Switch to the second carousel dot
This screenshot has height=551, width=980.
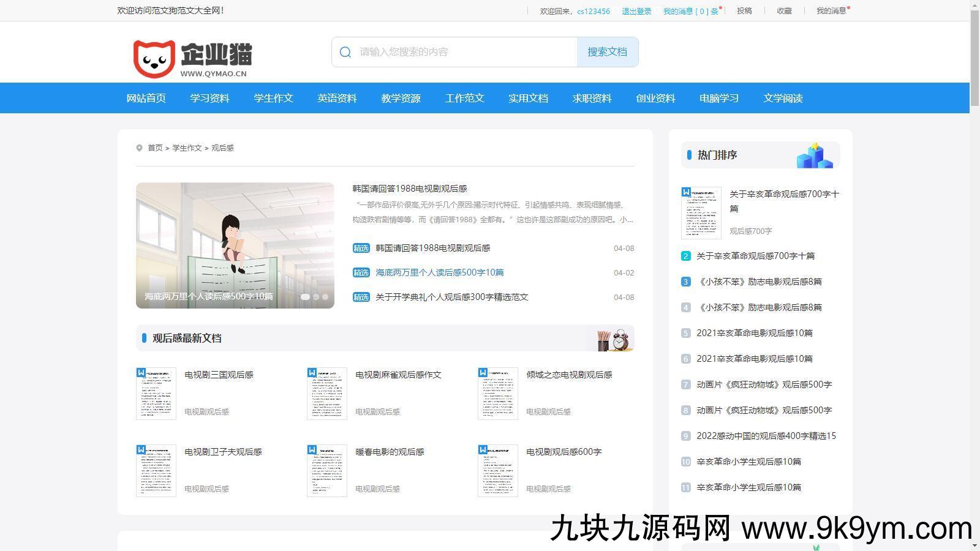(x=316, y=297)
